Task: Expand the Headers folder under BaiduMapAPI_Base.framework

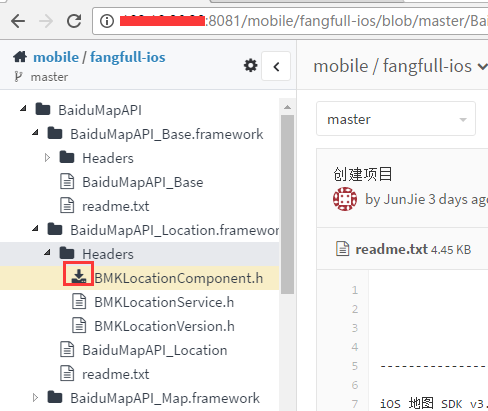Action: click(x=47, y=157)
